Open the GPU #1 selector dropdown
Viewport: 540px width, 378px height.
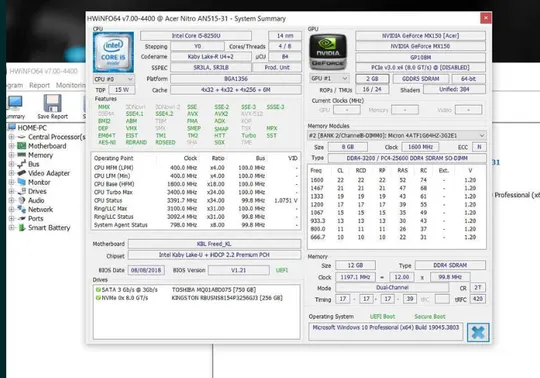pyautogui.click(x=329, y=78)
